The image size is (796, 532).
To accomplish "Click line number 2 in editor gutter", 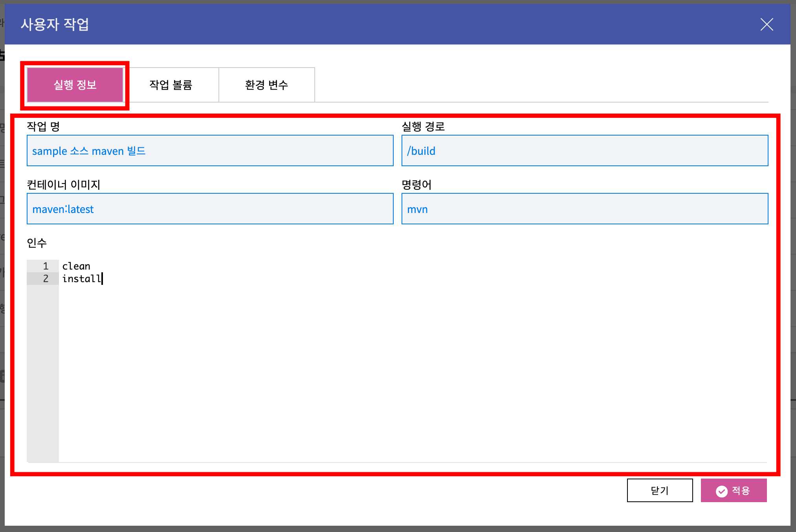I will point(46,279).
